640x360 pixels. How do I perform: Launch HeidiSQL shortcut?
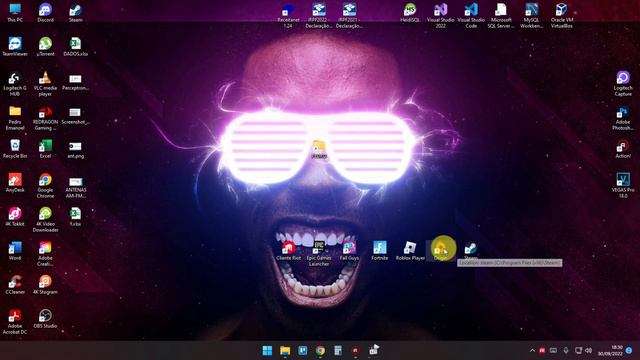(x=410, y=12)
